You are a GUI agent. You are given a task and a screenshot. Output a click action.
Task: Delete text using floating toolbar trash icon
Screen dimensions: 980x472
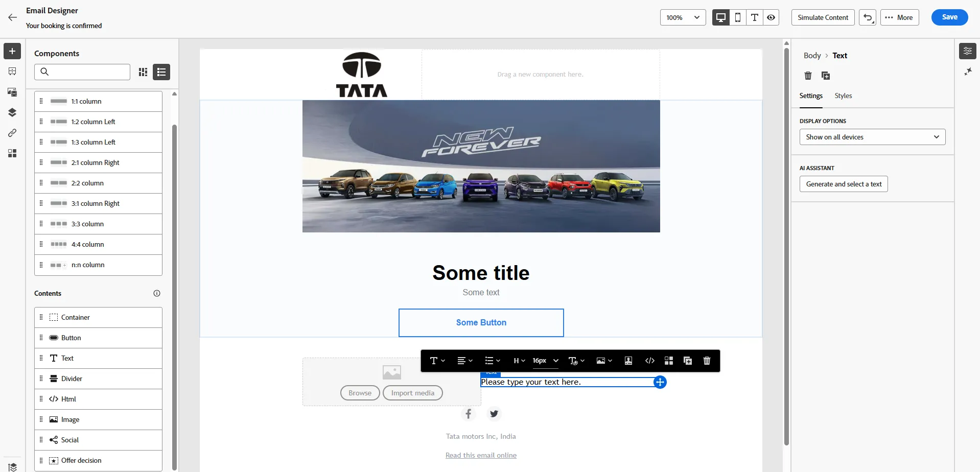(707, 361)
